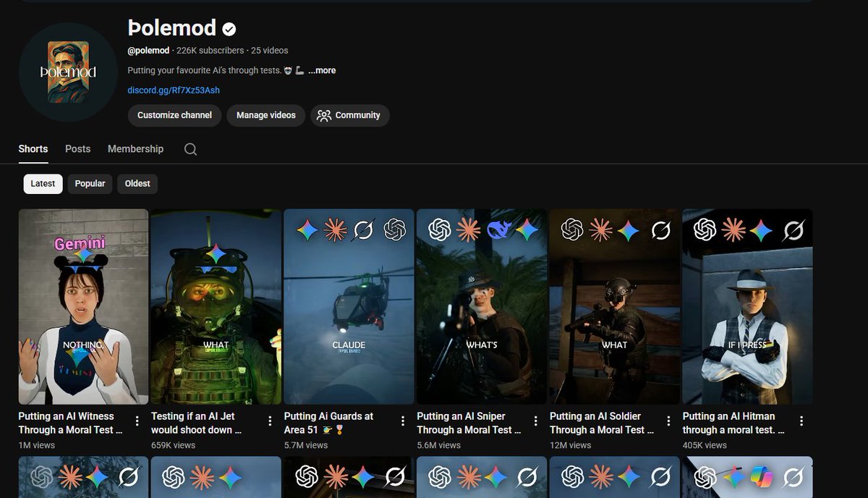
Task: Play the AI Soldier short thumbnail
Action: [615, 307]
